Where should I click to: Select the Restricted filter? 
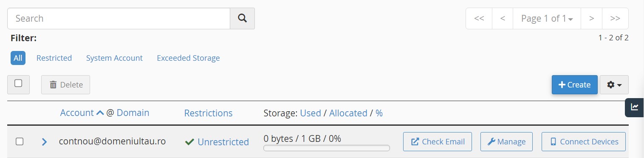[x=54, y=58]
